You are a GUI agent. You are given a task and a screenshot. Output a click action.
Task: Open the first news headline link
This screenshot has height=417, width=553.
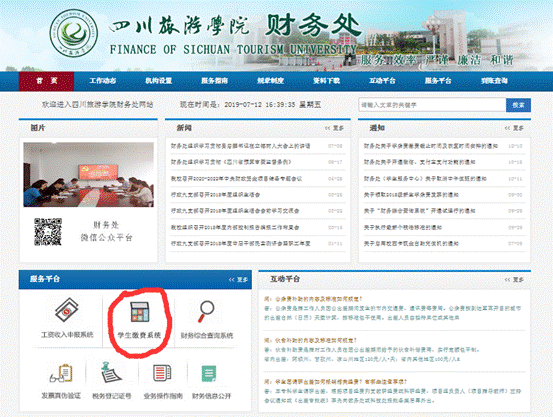(x=241, y=146)
